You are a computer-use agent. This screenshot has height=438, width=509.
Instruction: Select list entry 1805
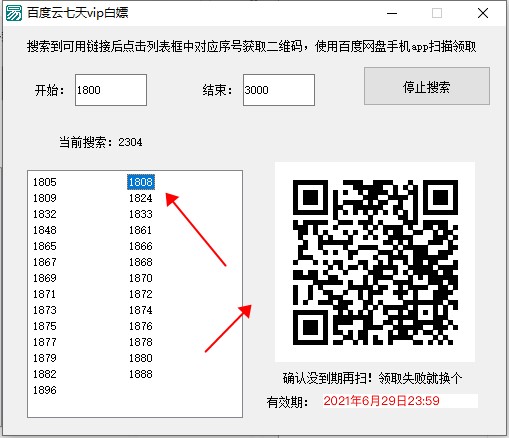[x=45, y=182]
